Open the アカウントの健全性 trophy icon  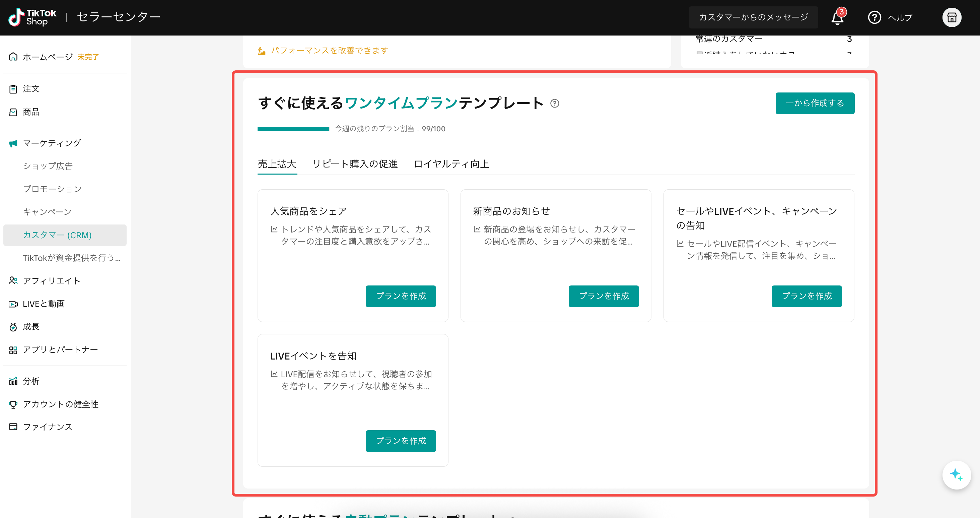[x=13, y=404]
